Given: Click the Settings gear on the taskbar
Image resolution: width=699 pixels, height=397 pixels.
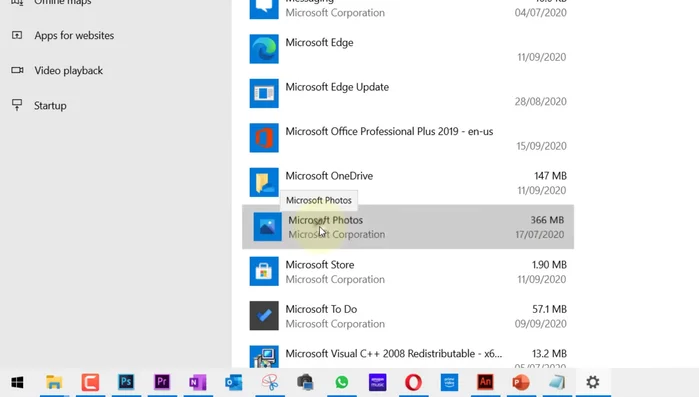Looking at the screenshot, I should point(592,382).
